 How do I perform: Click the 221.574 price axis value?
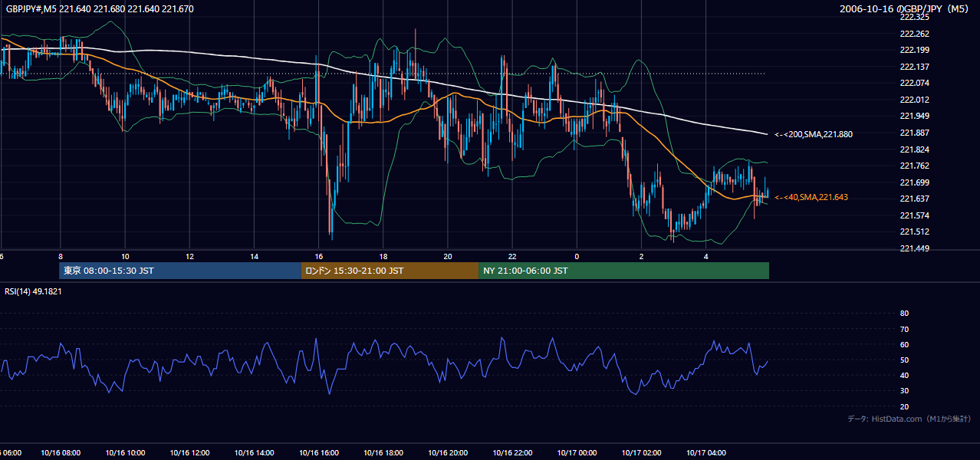[914, 215]
